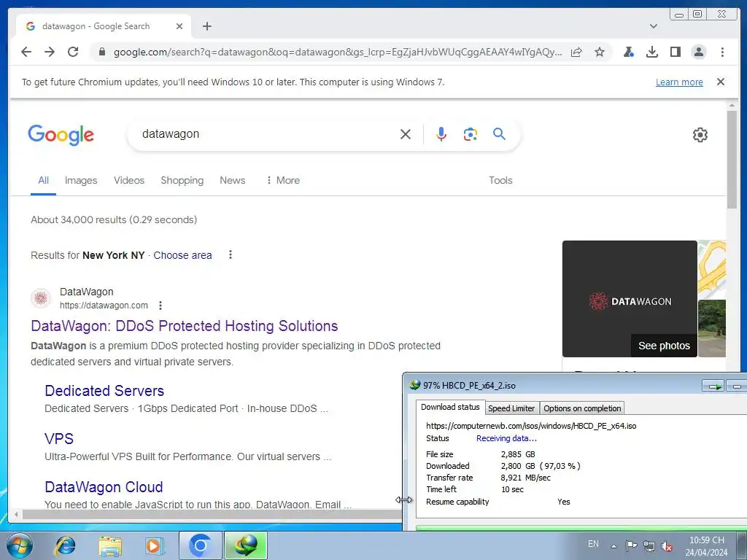Toggle the browser side panel

click(675, 52)
